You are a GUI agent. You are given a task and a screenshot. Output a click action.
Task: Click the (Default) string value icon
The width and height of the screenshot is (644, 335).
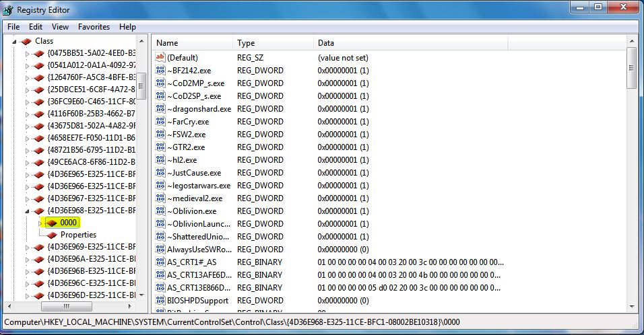160,57
